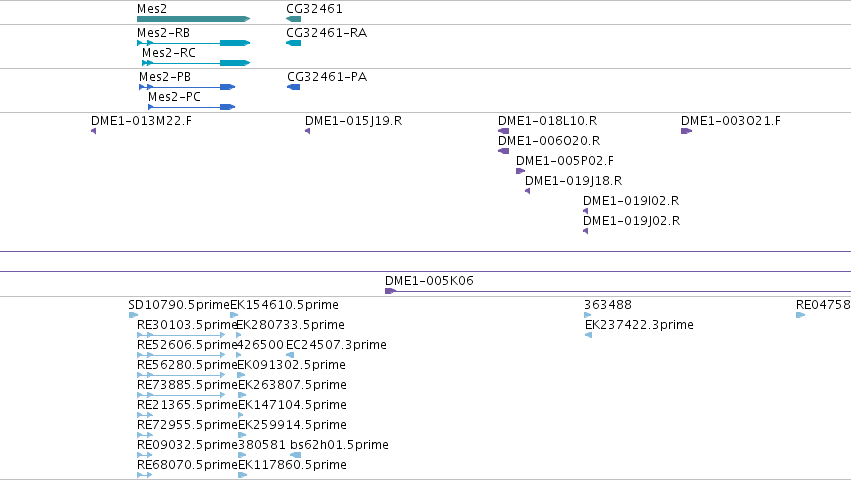
Task: Select the DME1-019J18.R feature arrow
Action: point(528,191)
